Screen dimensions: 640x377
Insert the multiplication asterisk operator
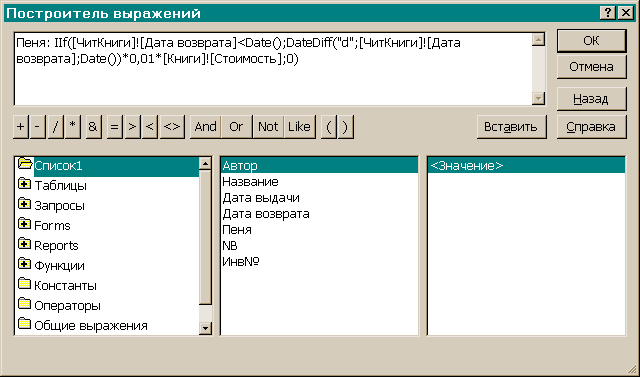pyautogui.click(x=73, y=127)
